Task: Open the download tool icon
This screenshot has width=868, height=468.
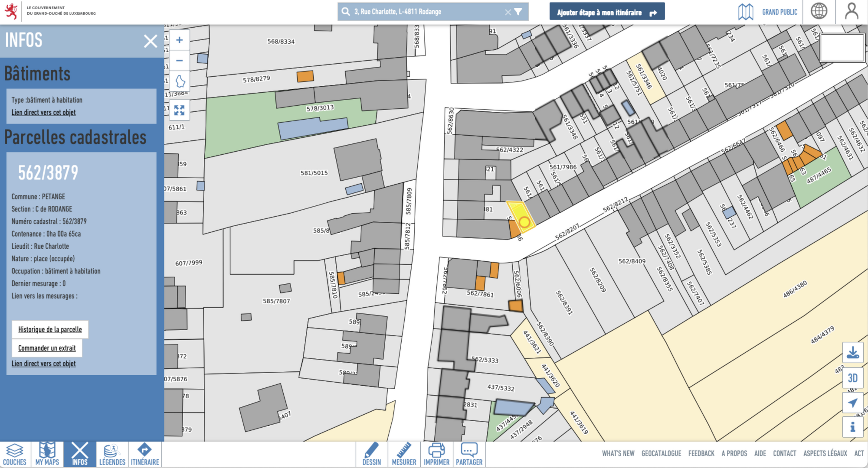Action: tap(852, 352)
